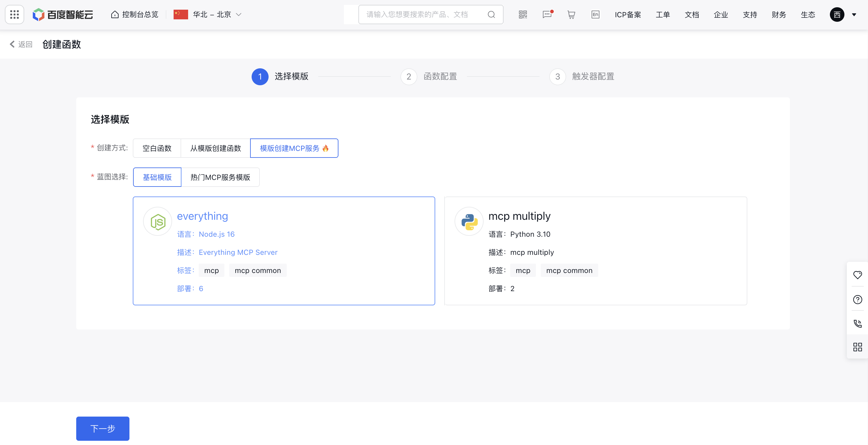This screenshot has width=868, height=445.
Task: Click mcp tag on mcp multiply card
Action: (x=523, y=271)
